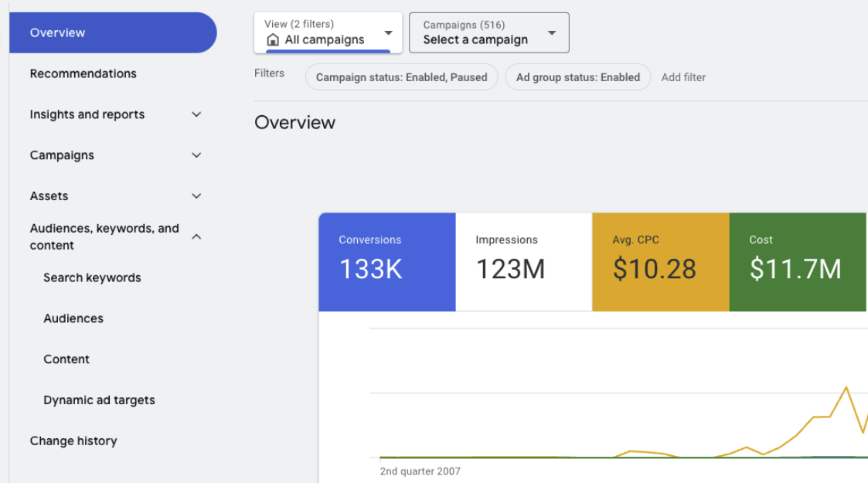
Task: Click the house icon beside All campaigns
Action: (x=273, y=40)
